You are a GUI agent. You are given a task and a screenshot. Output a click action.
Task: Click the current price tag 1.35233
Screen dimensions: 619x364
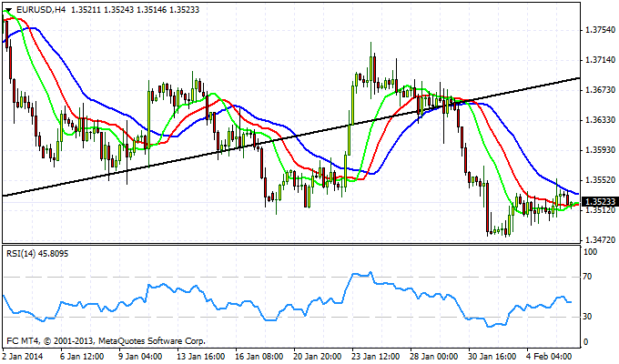[x=600, y=202]
